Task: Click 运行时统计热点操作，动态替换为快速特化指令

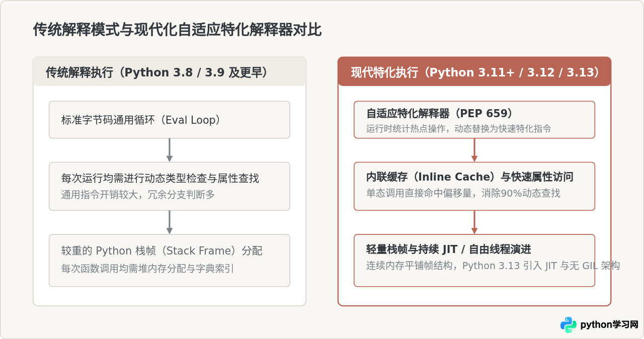Action: [458, 129]
